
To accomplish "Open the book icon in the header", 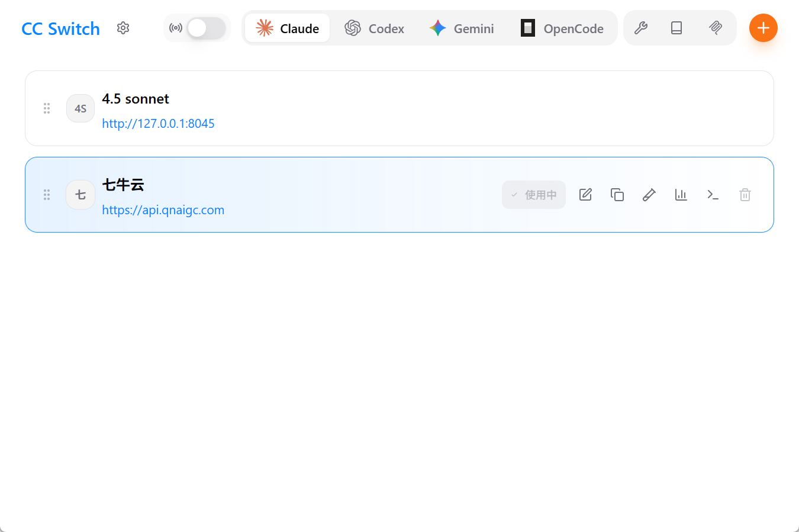I will tap(676, 28).
